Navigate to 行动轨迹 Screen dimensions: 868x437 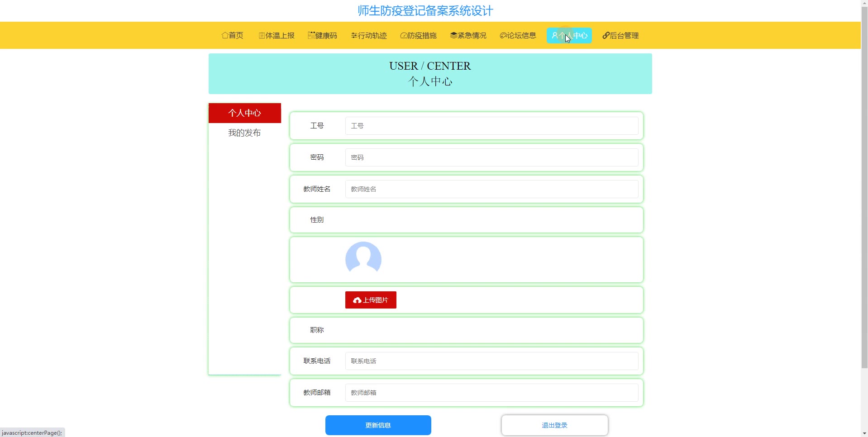(x=369, y=35)
